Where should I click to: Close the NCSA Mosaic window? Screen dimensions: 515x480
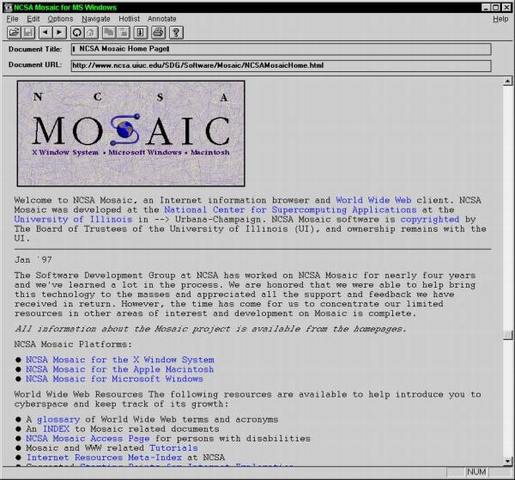tap(507, 7)
